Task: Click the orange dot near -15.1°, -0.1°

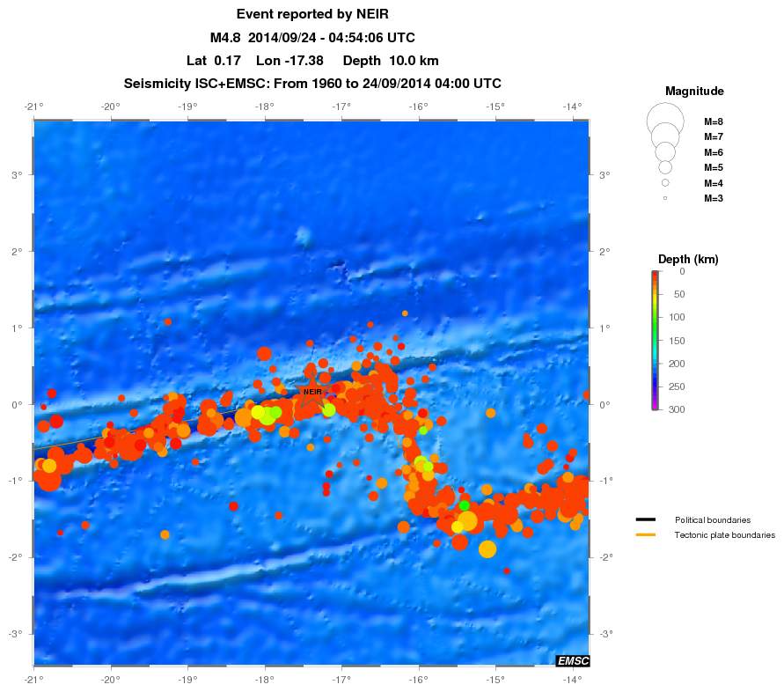Action: click(x=490, y=413)
